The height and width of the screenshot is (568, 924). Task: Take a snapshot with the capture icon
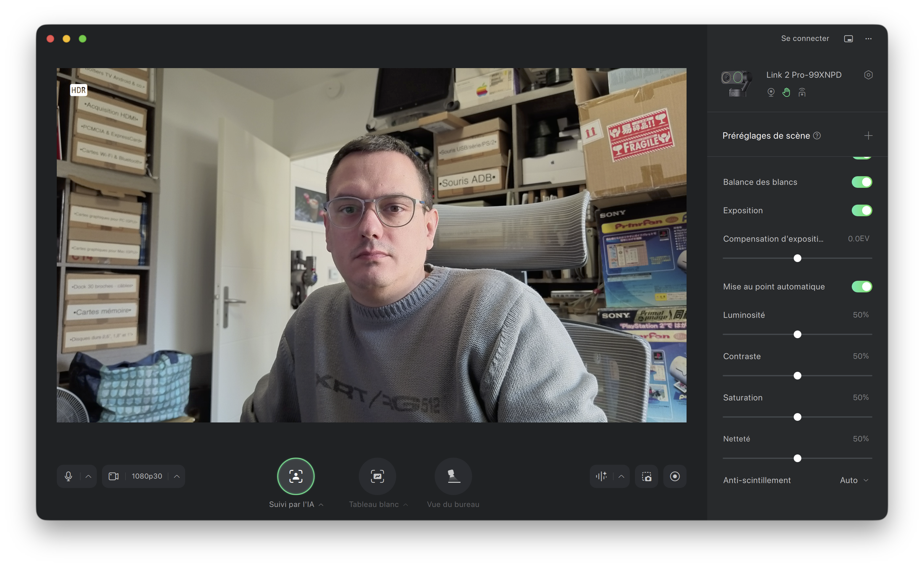[647, 476]
